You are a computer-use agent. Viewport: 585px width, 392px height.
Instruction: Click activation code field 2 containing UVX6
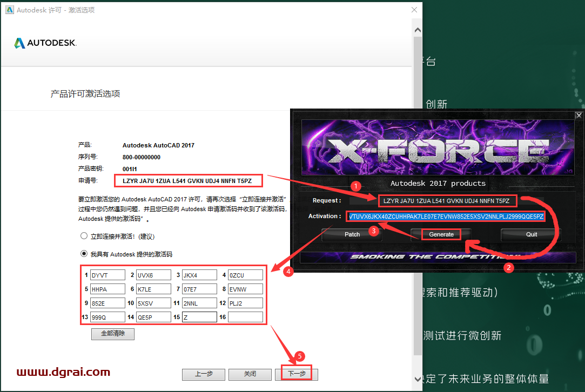click(153, 275)
